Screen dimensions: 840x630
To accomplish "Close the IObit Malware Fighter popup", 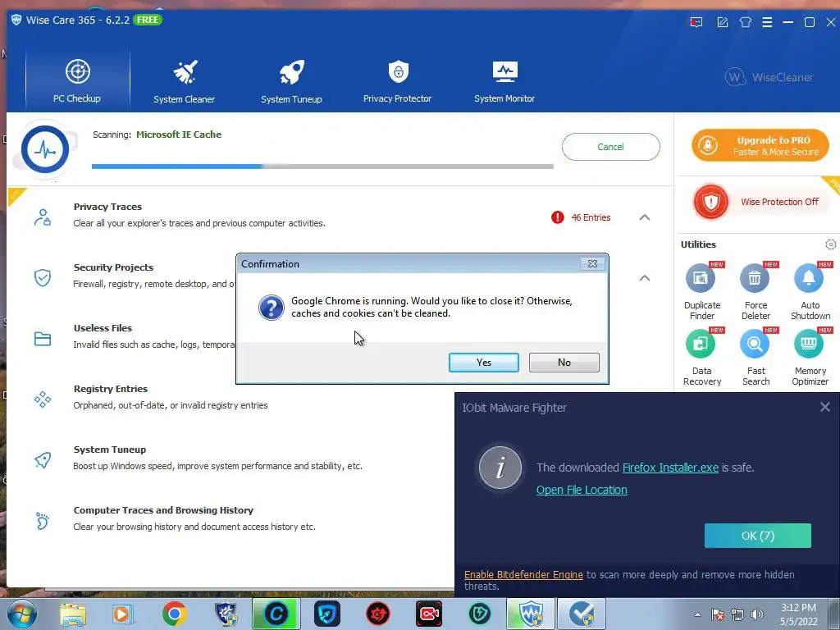I will point(825,407).
